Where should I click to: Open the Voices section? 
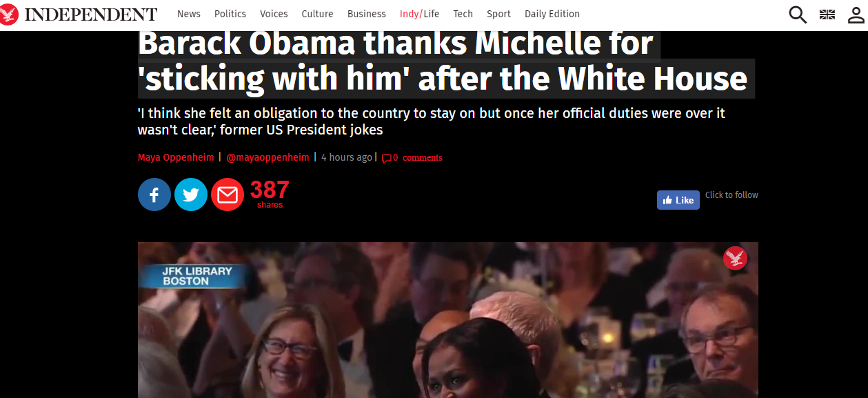[274, 14]
